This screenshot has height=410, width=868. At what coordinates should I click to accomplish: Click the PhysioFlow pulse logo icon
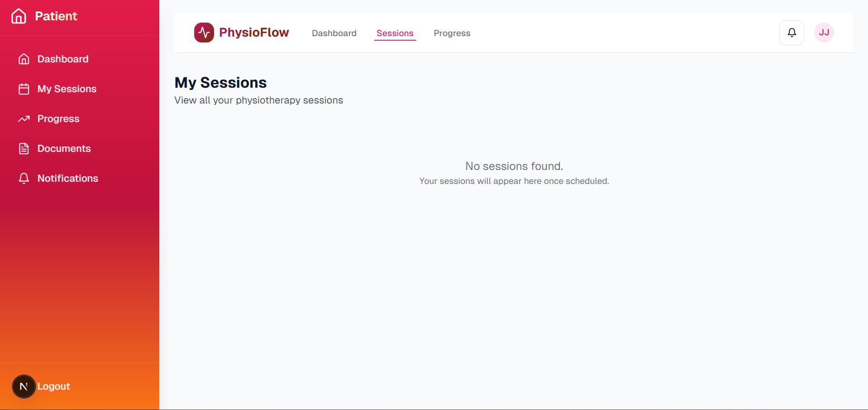[204, 33]
